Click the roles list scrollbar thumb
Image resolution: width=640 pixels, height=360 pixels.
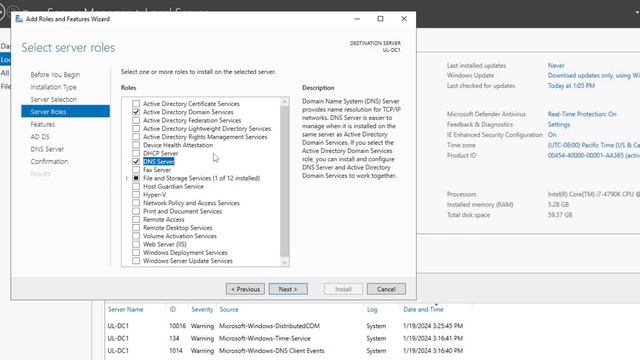pos(284,182)
